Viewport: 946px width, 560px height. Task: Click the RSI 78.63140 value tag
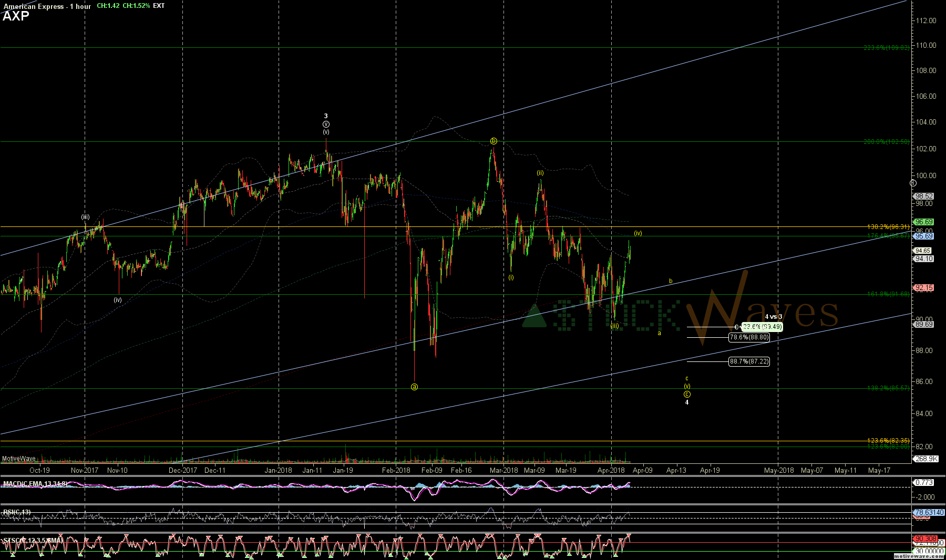pos(929,512)
